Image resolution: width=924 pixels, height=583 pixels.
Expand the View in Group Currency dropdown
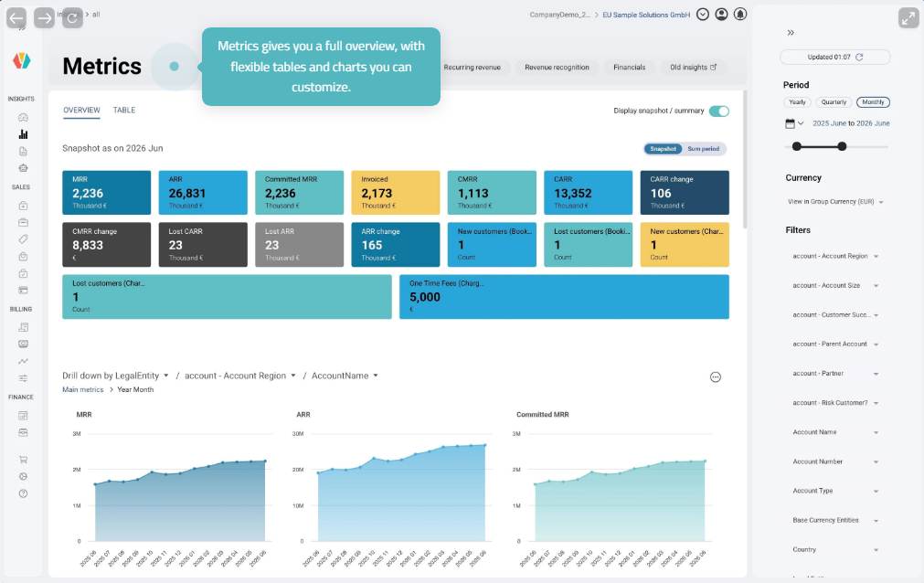pyautogui.click(x=835, y=202)
